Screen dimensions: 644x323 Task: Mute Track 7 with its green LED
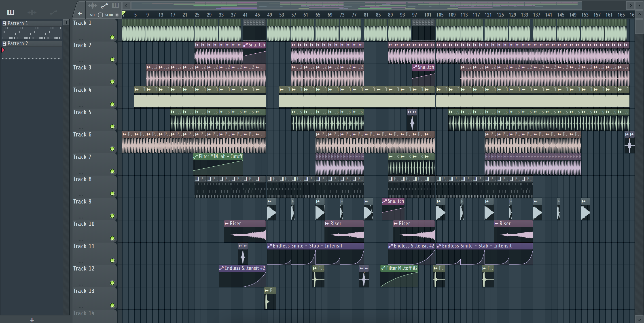[112, 171]
